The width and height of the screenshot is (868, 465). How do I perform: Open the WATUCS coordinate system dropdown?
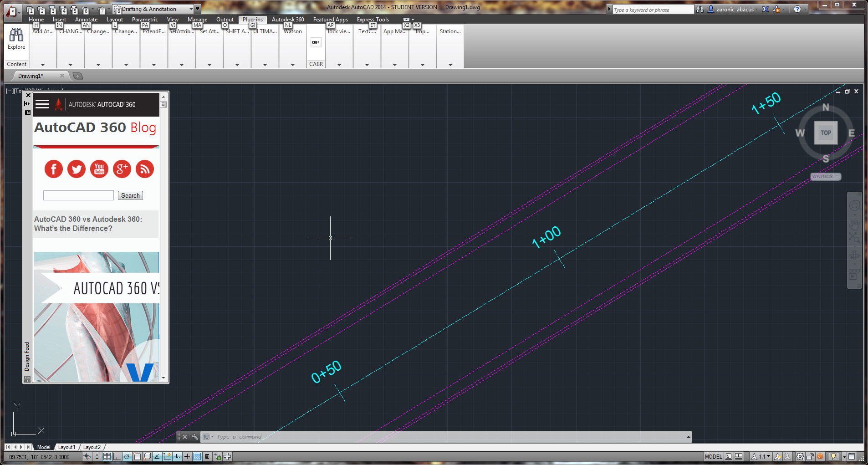click(x=826, y=177)
